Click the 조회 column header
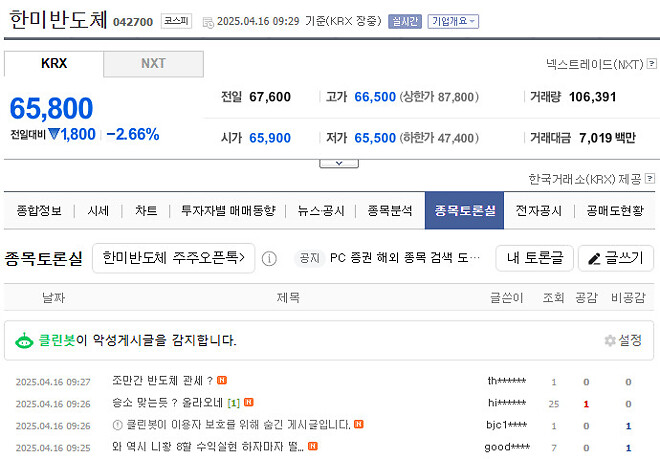The width and height of the screenshot is (660, 459). pyautogui.click(x=553, y=298)
